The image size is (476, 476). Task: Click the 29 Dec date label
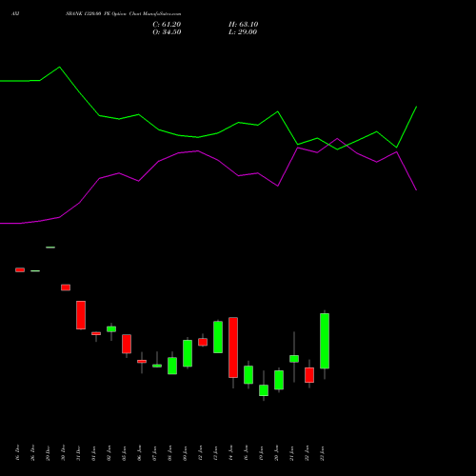(x=48, y=453)
